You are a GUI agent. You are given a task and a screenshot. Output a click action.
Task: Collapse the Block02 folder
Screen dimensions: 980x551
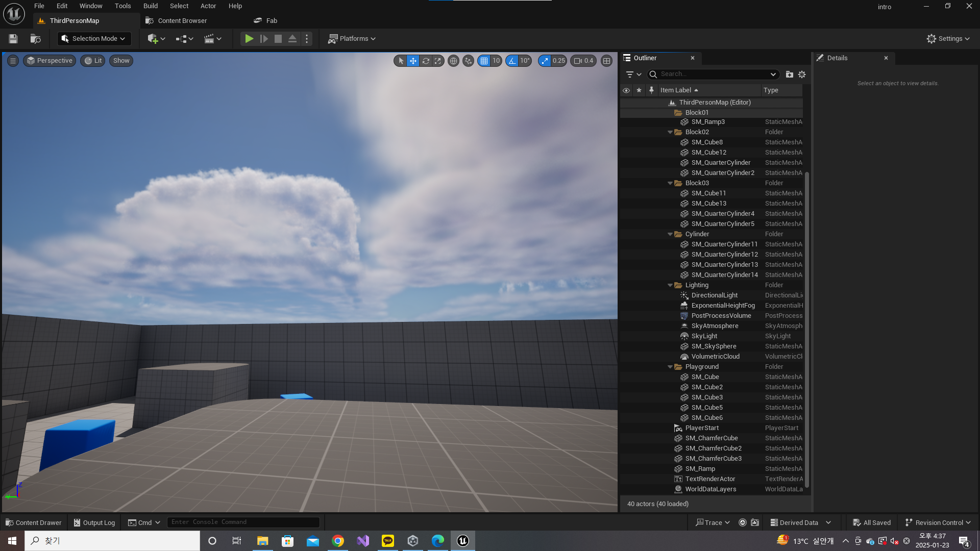click(670, 132)
